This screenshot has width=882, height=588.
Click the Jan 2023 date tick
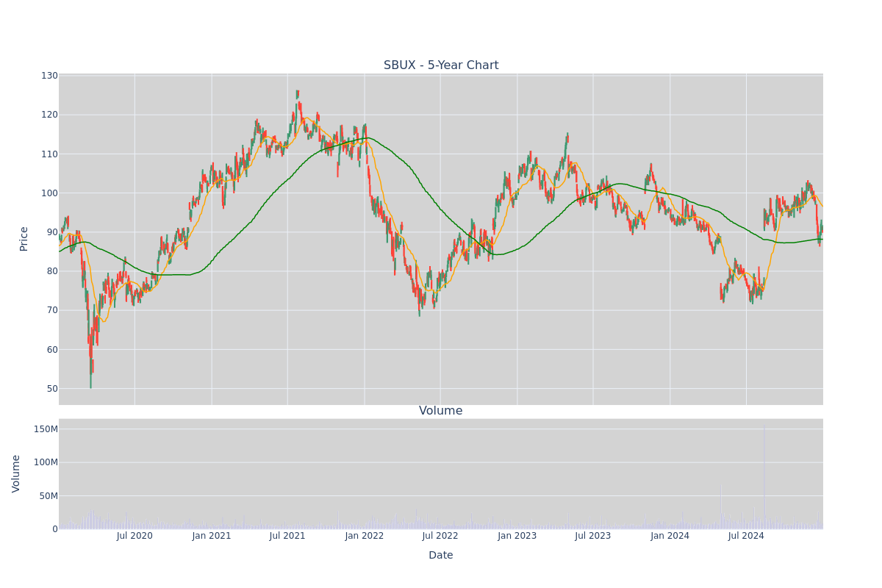click(x=517, y=536)
